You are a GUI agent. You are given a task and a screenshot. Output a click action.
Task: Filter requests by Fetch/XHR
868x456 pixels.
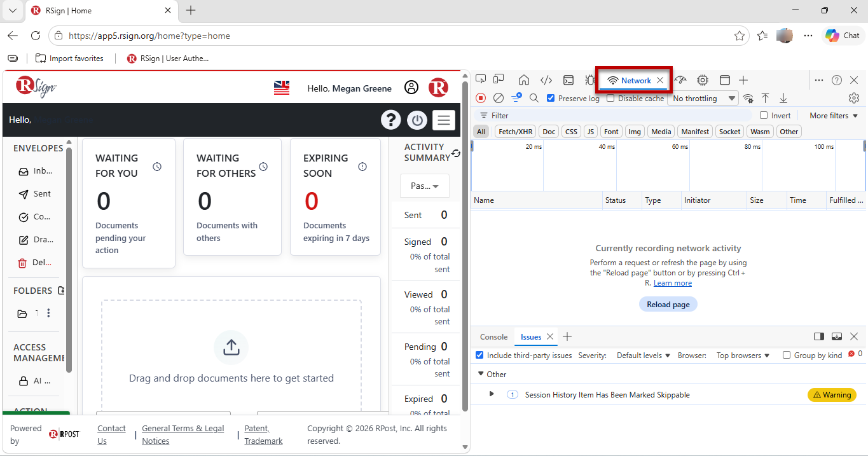pos(515,132)
